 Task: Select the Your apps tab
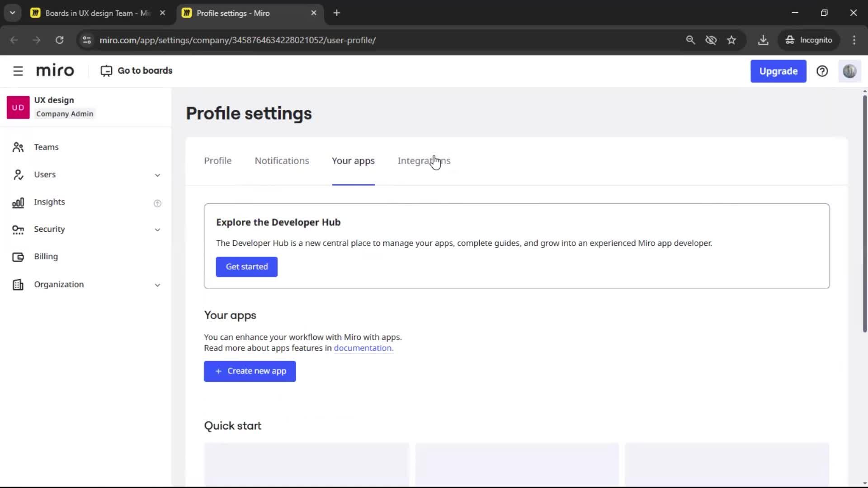[x=353, y=161]
